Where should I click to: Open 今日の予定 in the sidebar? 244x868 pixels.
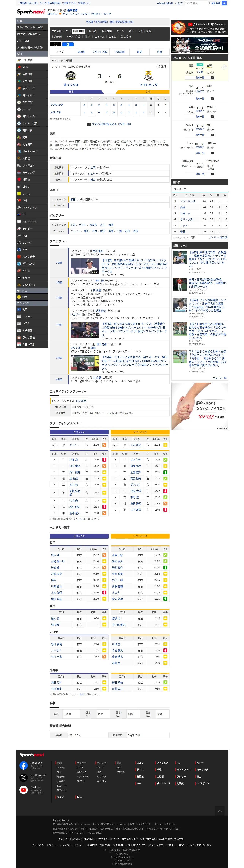click(x=32, y=344)
